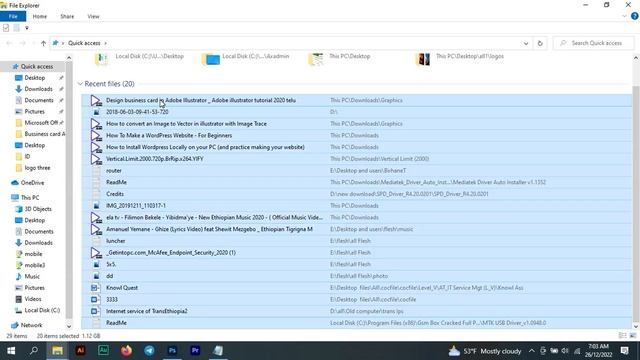The image size is (640, 360).
Task: Click the Help question mark icon
Action: click(634, 16)
